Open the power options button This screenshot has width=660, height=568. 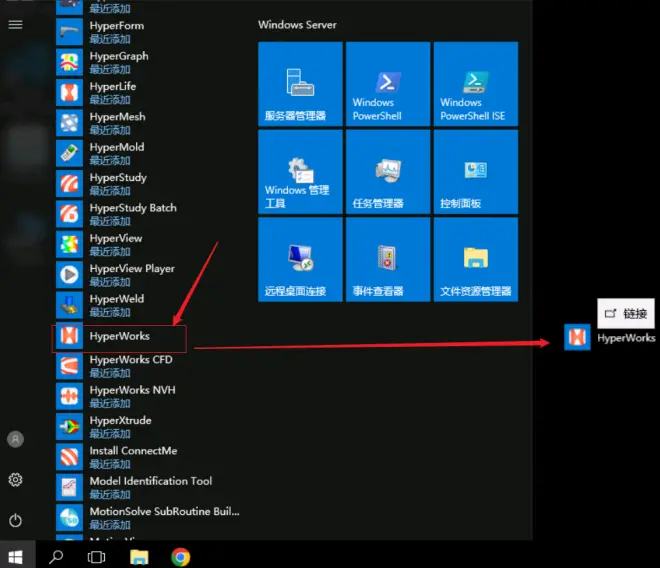[16, 520]
